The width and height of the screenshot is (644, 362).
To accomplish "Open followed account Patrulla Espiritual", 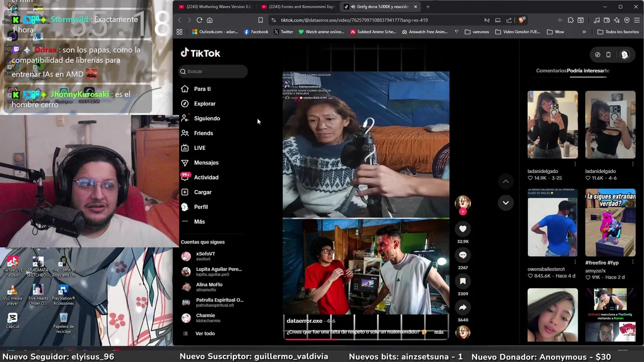I will [213, 302].
